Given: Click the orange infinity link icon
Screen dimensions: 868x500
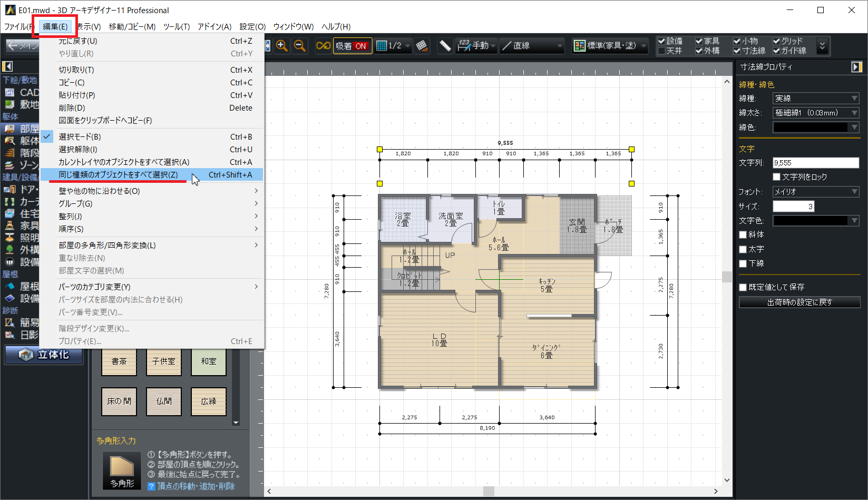Looking at the screenshot, I should (323, 46).
